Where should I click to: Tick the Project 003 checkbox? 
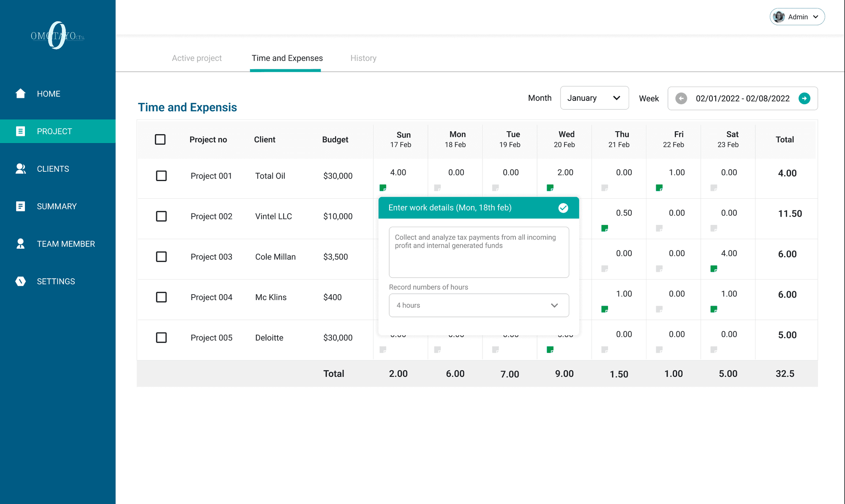[x=161, y=257]
